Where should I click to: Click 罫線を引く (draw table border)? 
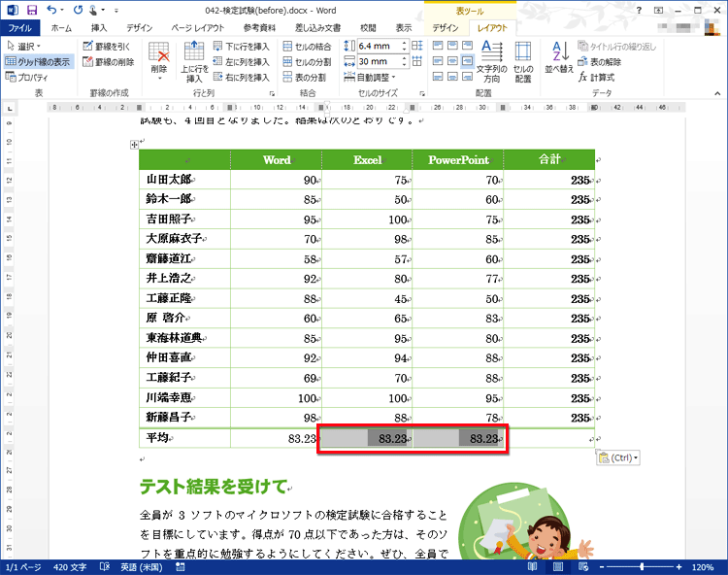(x=107, y=47)
